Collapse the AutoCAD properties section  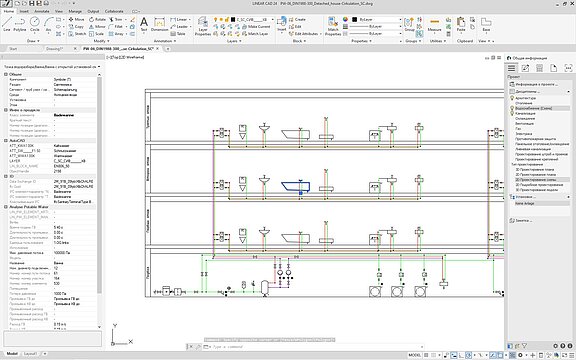coord(6,141)
